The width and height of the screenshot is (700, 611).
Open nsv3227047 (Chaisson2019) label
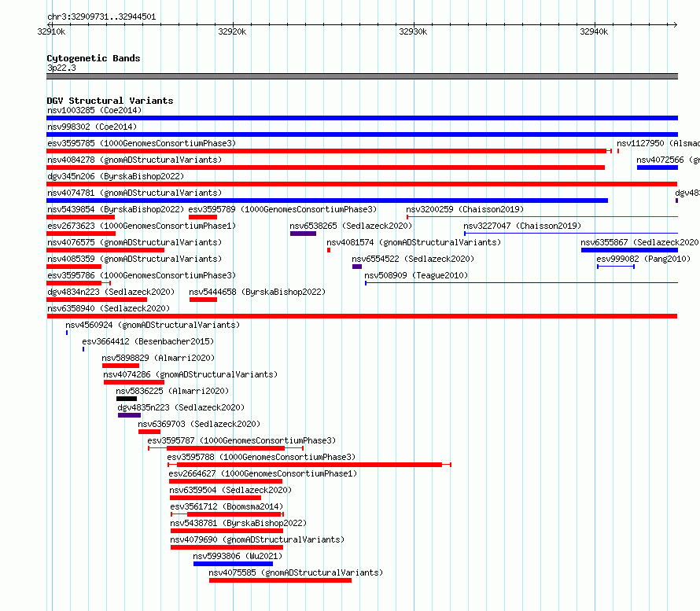tap(522, 226)
